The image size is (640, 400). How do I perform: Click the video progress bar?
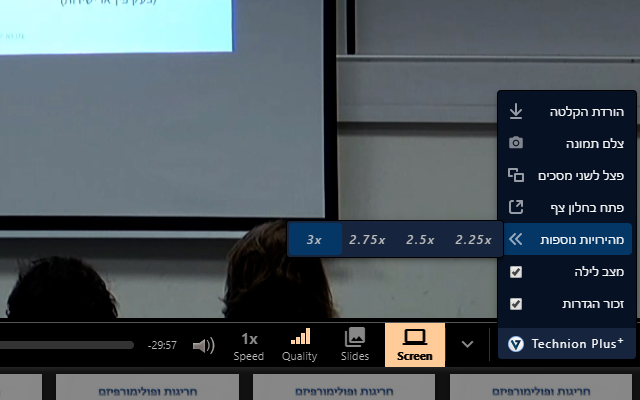point(67,345)
